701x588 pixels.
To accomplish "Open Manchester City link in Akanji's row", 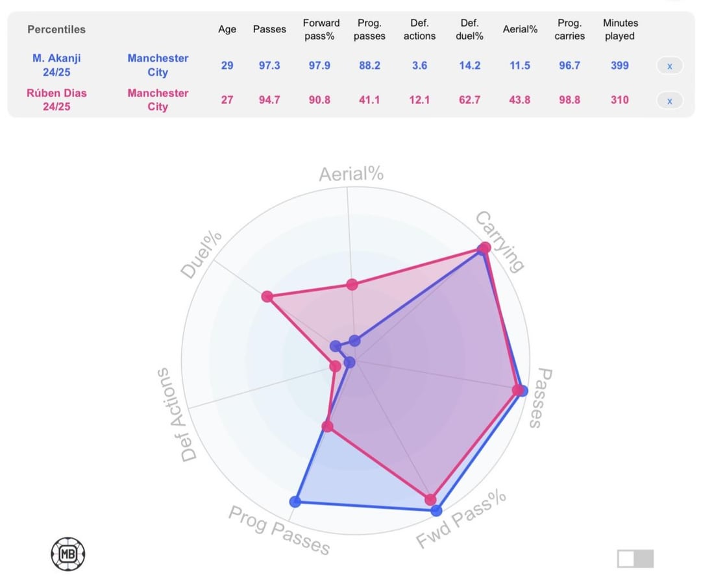I will (158, 65).
